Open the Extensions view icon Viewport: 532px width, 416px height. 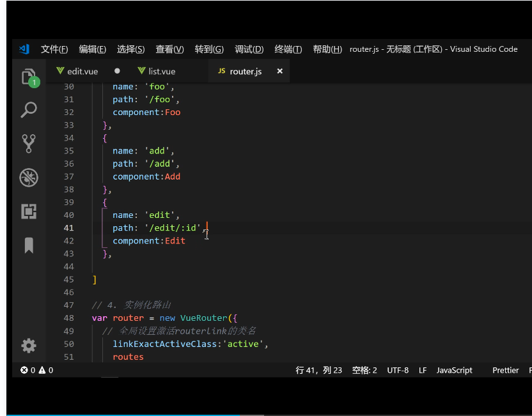click(29, 212)
